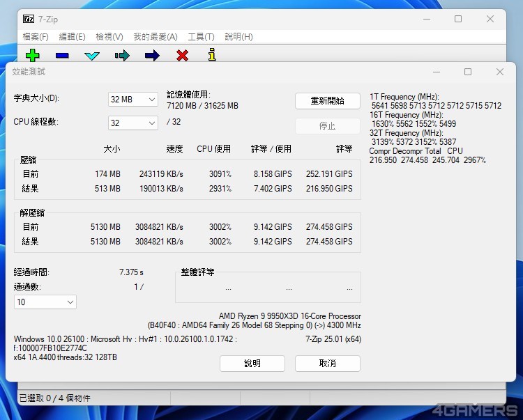Click the yellow Info icon
This screenshot has width=523, height=420.
212,55
